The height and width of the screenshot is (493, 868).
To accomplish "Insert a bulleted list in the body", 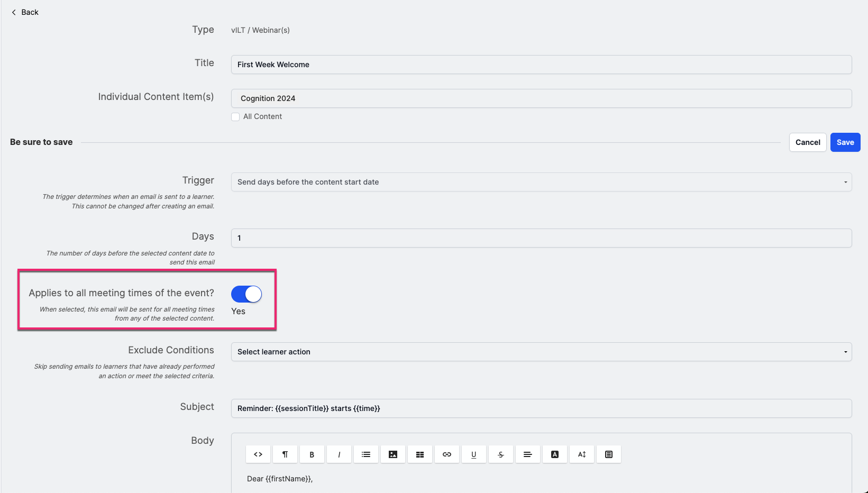I will (x=366, y=454).
